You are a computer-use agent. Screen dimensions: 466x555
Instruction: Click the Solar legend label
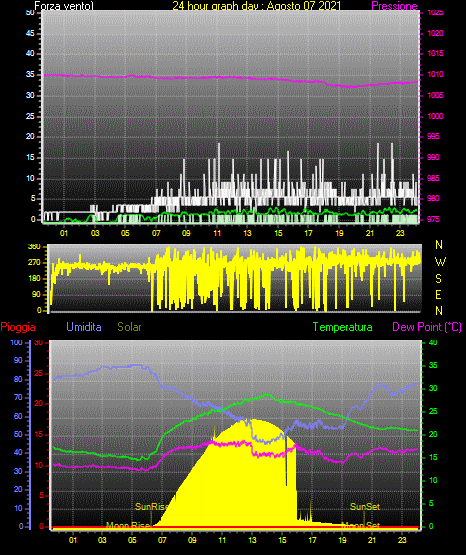pyautogui.click(x=129, y=327)
